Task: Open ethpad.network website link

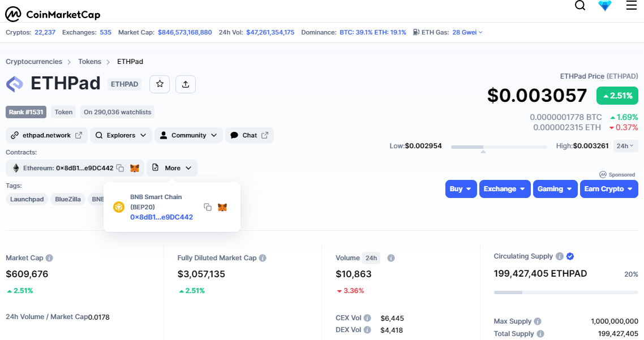Action: tap(46, 135)
